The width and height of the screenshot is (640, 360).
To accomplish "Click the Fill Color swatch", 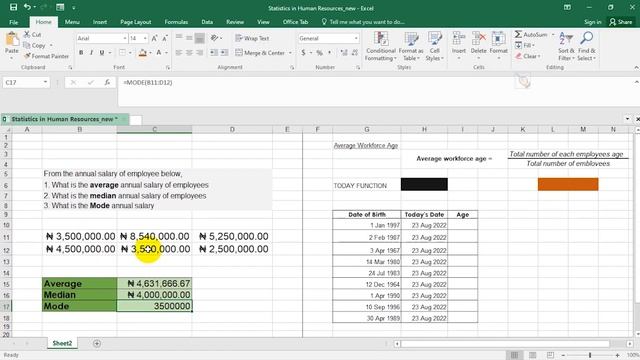I will (142, 53).
